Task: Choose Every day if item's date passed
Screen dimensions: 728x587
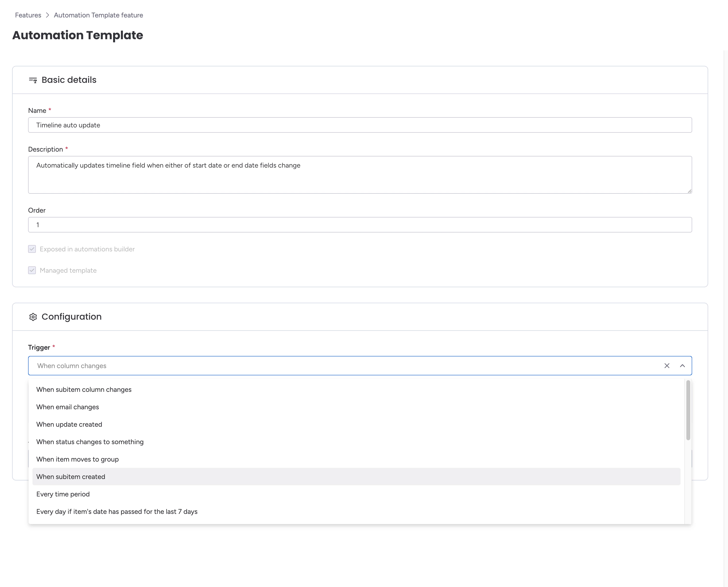Action: pos(117,511)
